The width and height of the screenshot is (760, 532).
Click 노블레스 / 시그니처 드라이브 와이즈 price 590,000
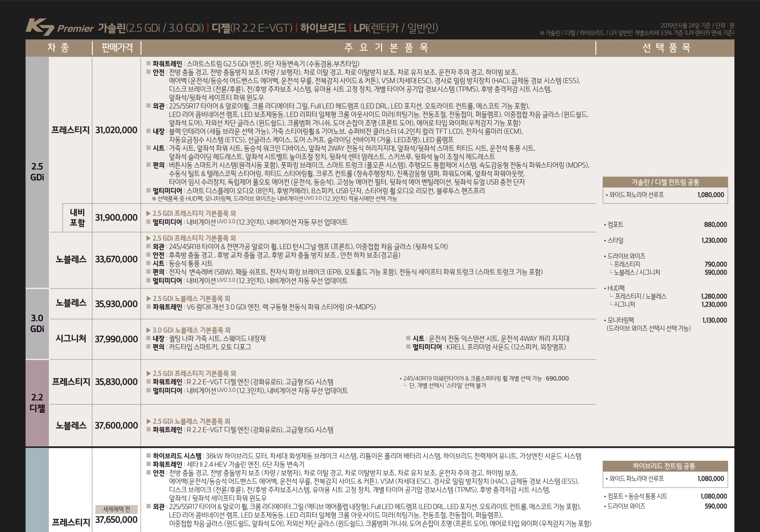(x=716, y=272)
